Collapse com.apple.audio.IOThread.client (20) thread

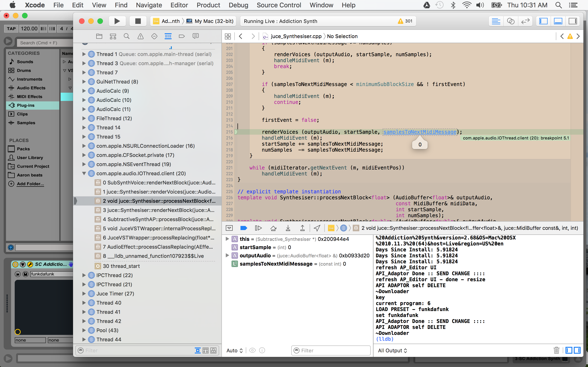click(x=84, y=173)
